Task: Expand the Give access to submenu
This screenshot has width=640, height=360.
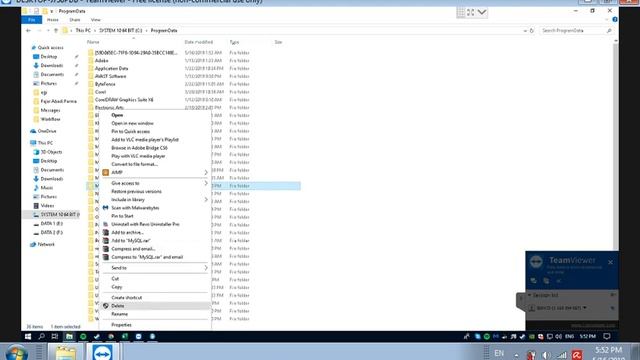Action: click(x=155, y=183)
